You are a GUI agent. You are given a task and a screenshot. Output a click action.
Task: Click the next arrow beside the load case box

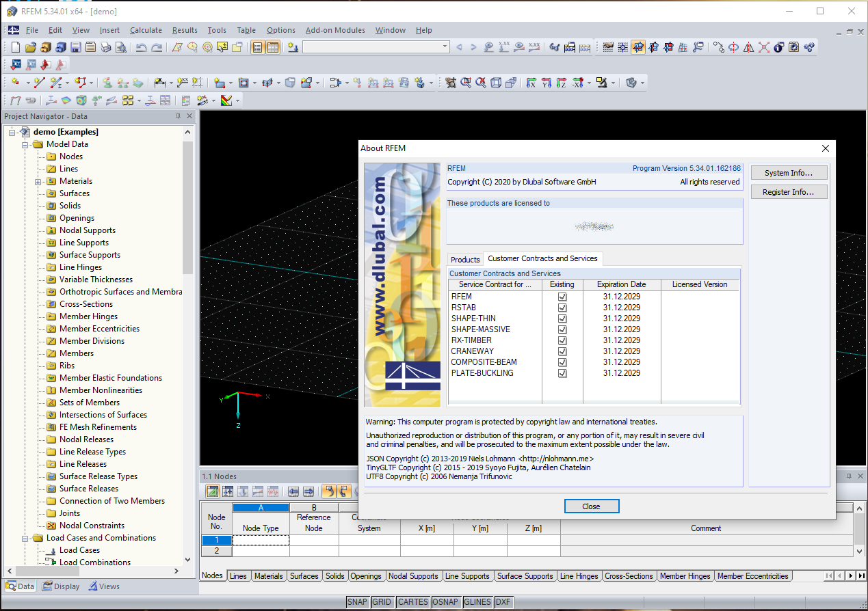tap(474, 47)
